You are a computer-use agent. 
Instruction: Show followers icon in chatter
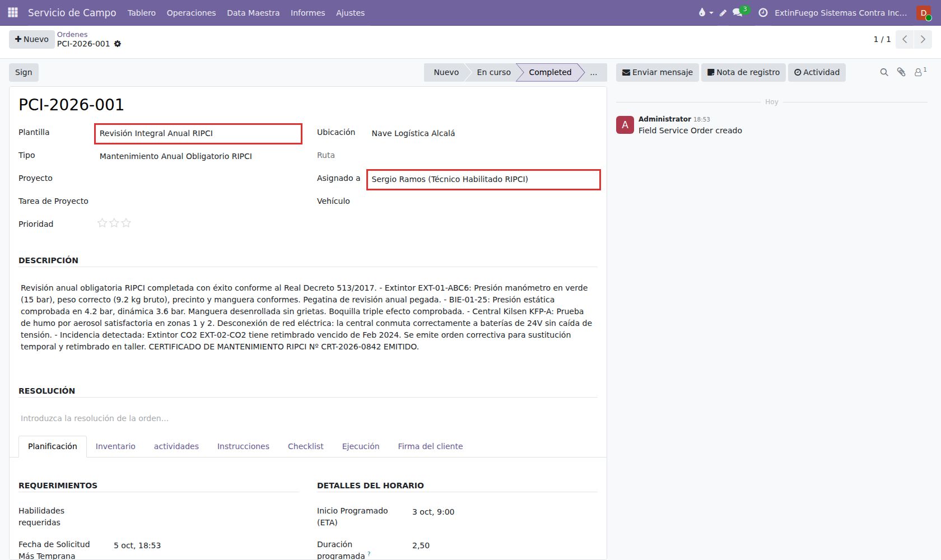click(920, 72)
